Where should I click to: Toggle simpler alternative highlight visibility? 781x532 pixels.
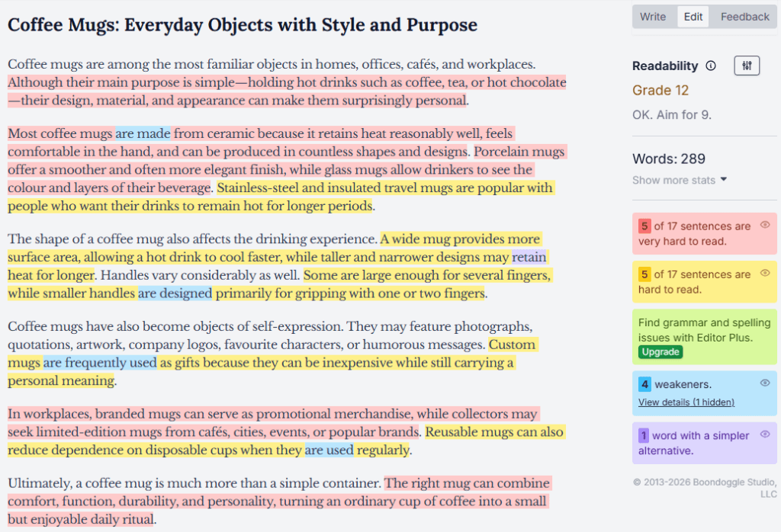tap(765, 434)
